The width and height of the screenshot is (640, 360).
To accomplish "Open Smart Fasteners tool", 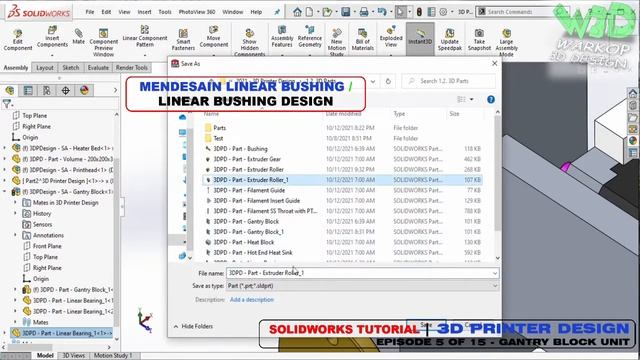I will (183, 40).
